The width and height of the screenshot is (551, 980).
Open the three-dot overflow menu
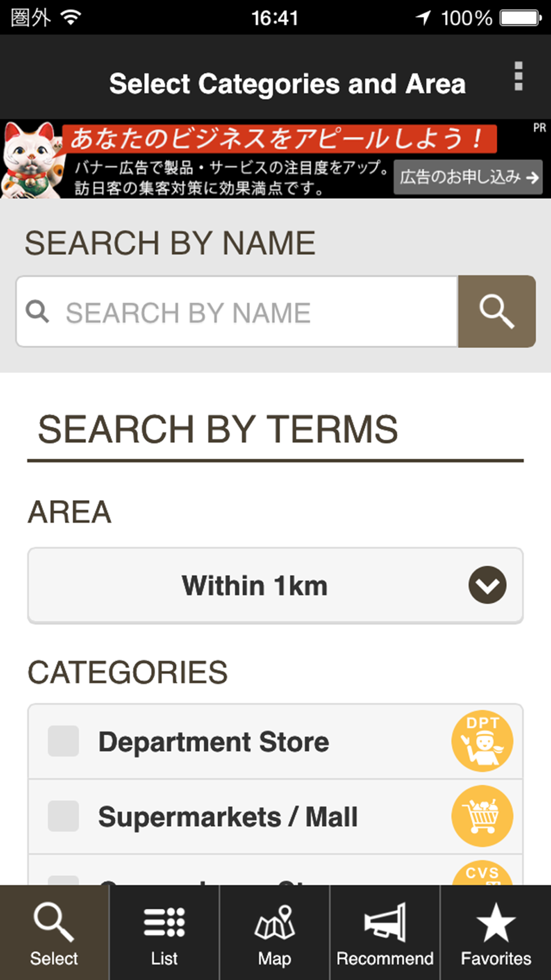pos(518,76)
